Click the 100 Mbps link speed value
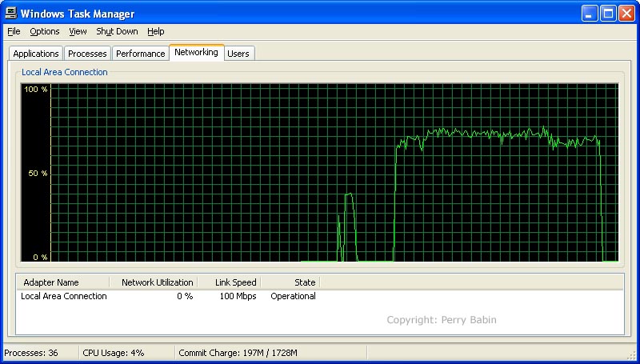The width and height of the screenshot is (640, 364). (x=238, y=296)
